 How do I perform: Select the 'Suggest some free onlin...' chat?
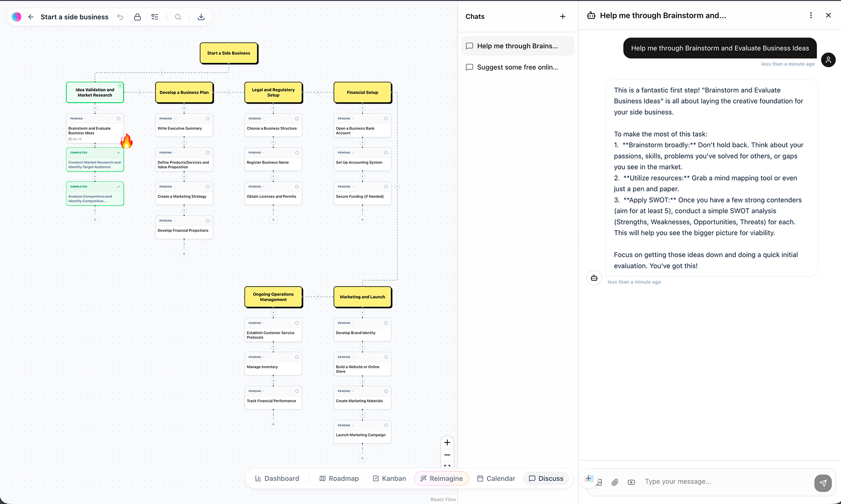click(x=516, y=67)
